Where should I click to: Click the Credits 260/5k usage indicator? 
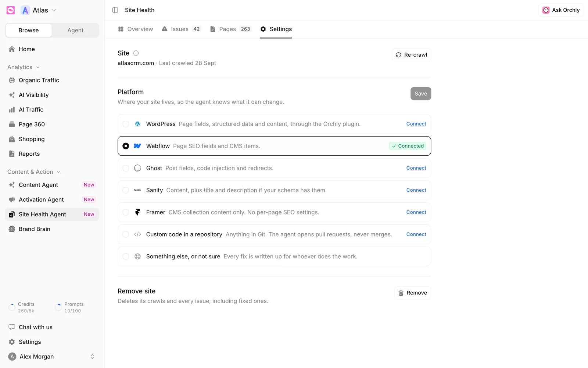pyautogui.click(x=22, y=307)
